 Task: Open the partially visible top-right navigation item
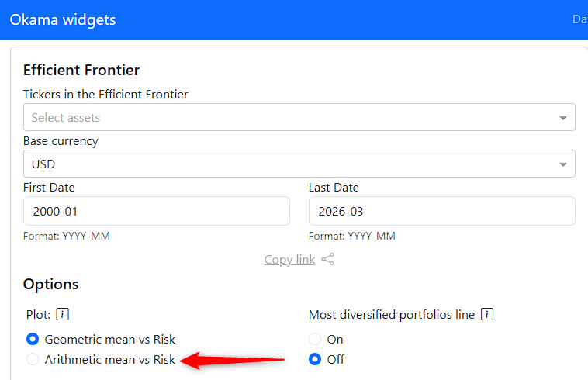pos(579,19)
